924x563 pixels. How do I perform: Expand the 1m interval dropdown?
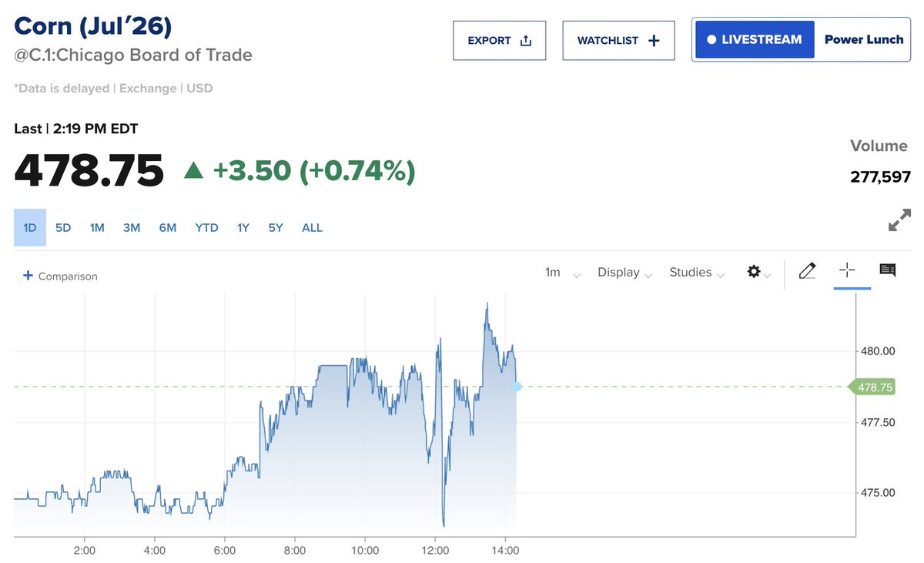(563, 273)
